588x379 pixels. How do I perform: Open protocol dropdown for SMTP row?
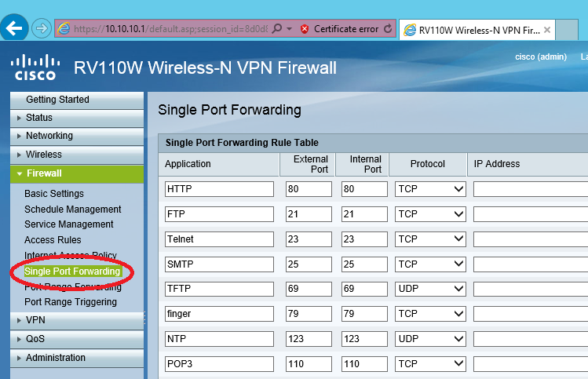[430, 264]
